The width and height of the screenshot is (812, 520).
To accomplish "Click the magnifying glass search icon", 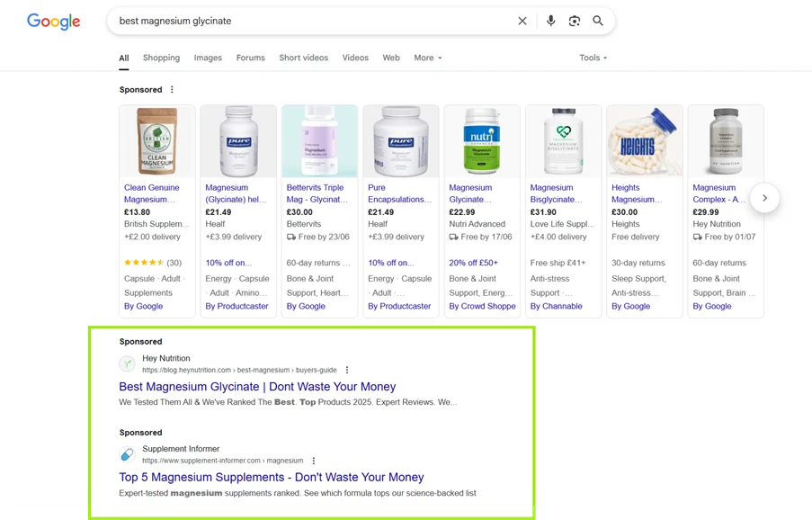I will point(598,21).
